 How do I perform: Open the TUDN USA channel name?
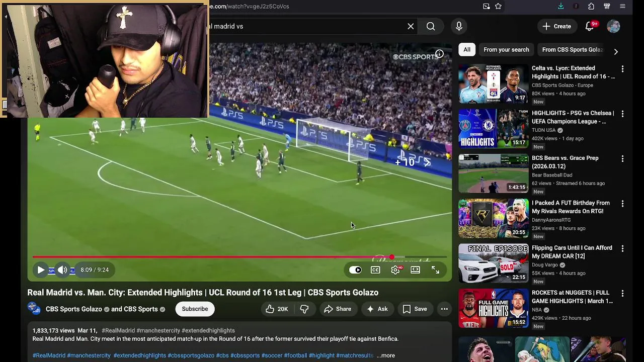point(544,130)
